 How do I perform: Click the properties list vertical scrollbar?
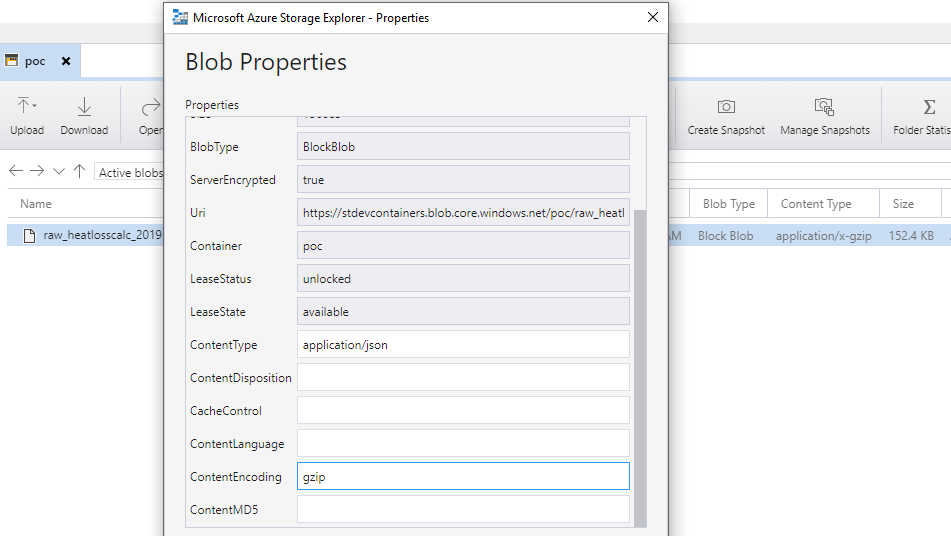point(640,368)
